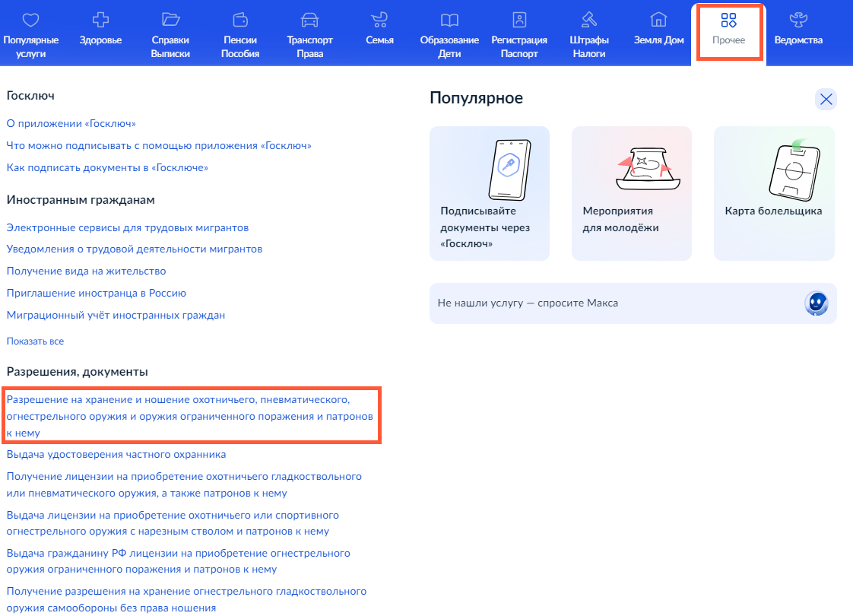853x616 pixels.
Task: Click the folder icon for Справки Выписки
Action: [x=170, y=20]
